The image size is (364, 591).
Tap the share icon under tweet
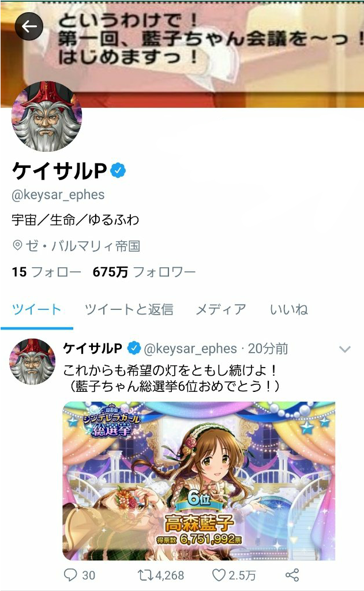coord(292,575)
